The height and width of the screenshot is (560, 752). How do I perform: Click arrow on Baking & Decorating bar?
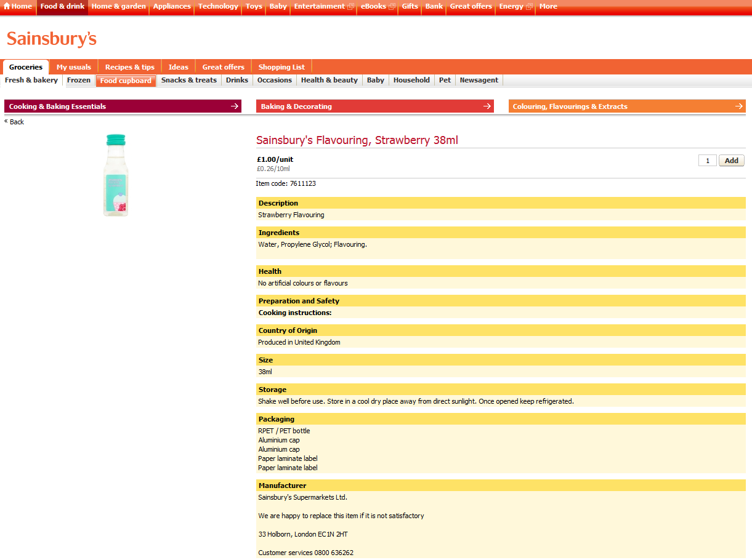pyautogui.click(x=487, y=106)
